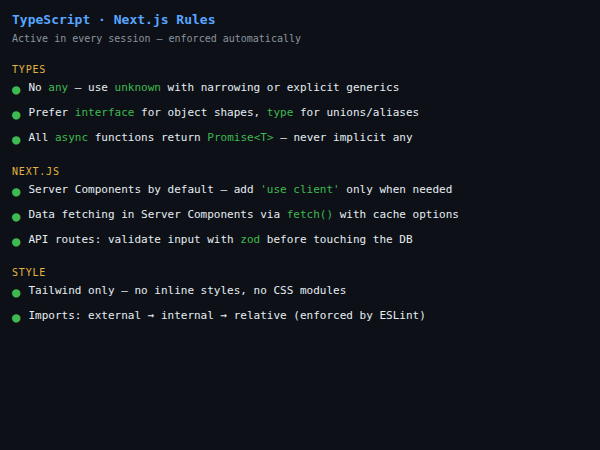Click the "'use client'" directive text
This screenshot has width=600, height=450.
click(x=299, y=189)
